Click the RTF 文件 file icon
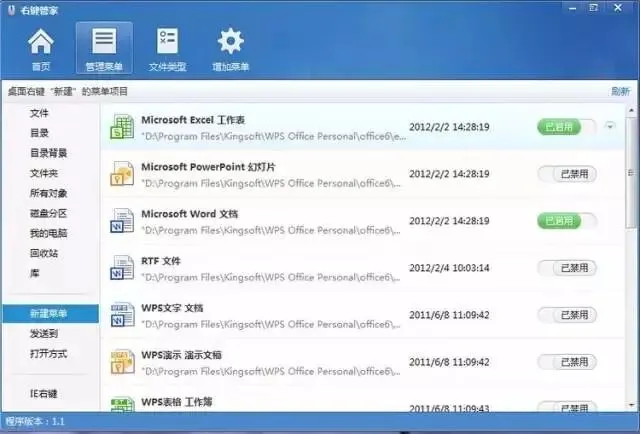Viewport: 640px width, 434px height. click(122, 268)
